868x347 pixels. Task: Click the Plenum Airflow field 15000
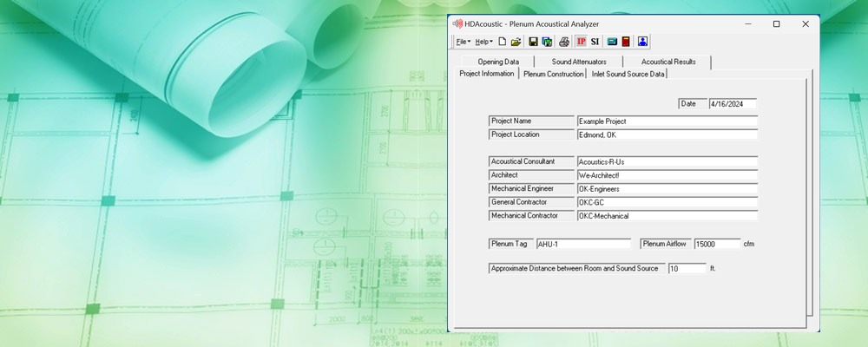coord(718,244)
